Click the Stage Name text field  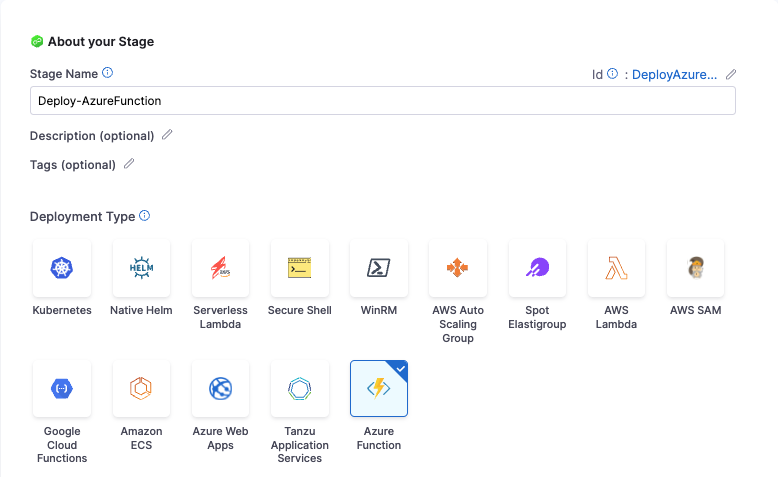383,101
